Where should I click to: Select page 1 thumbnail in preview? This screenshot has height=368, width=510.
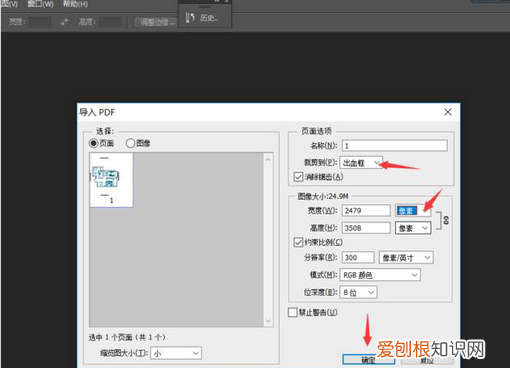click(111, 180)
